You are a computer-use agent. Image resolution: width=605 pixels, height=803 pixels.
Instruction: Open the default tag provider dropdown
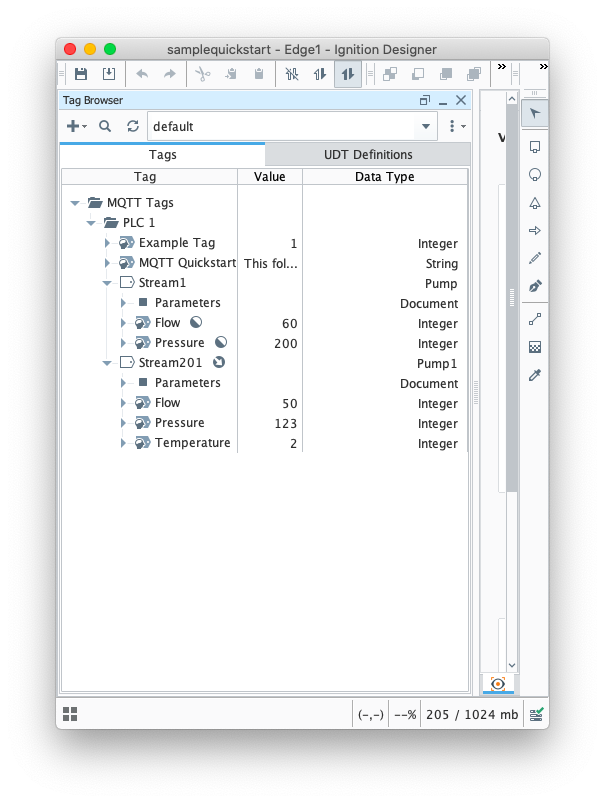coord(426,126)
